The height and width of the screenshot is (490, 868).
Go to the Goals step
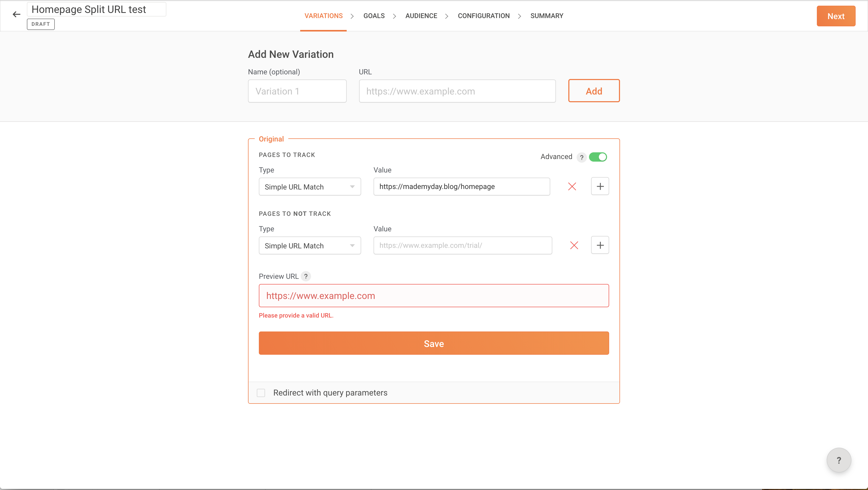click(x=374, y=16)
